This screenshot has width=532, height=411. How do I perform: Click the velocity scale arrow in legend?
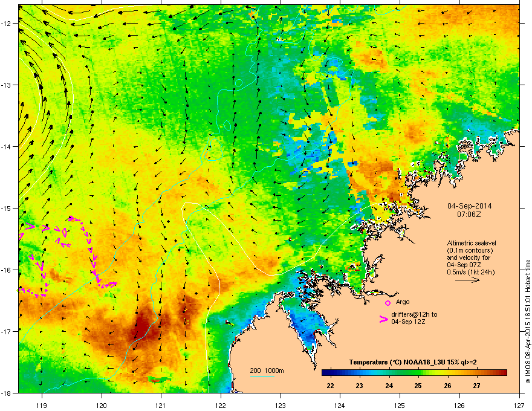pos(467,280)
